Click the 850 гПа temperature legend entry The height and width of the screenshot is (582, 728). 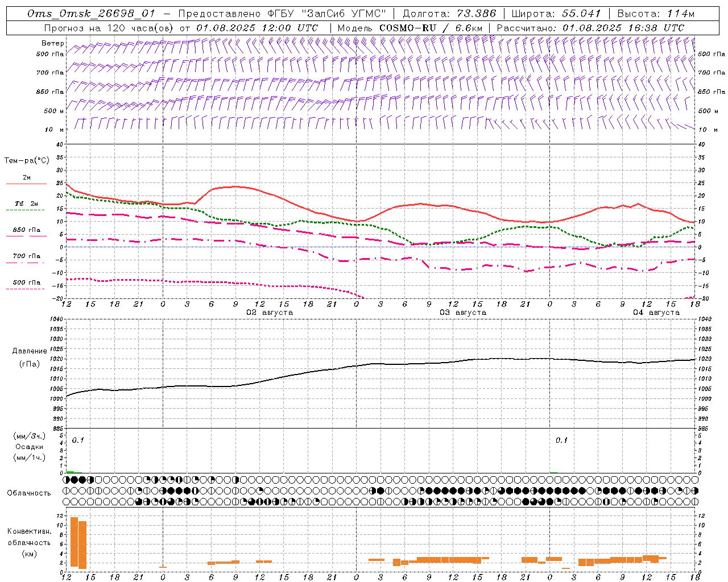[26, 230]
